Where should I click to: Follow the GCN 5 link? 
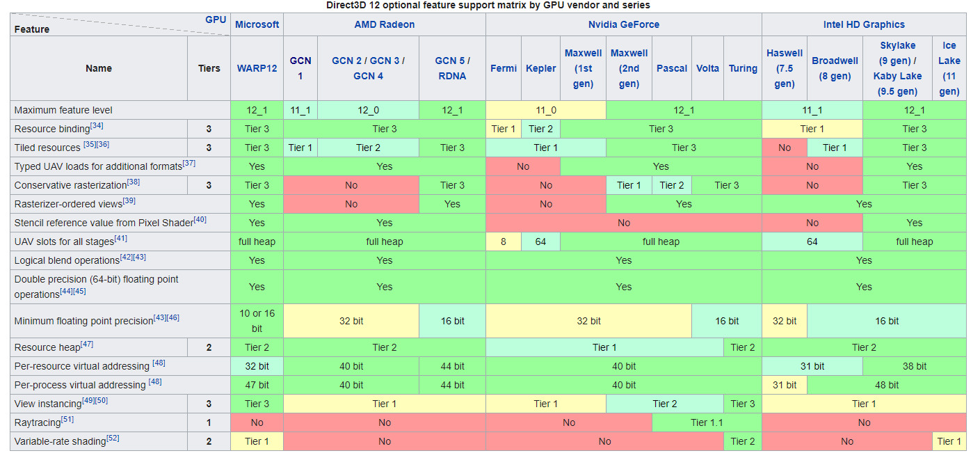[x=449, y=61]
